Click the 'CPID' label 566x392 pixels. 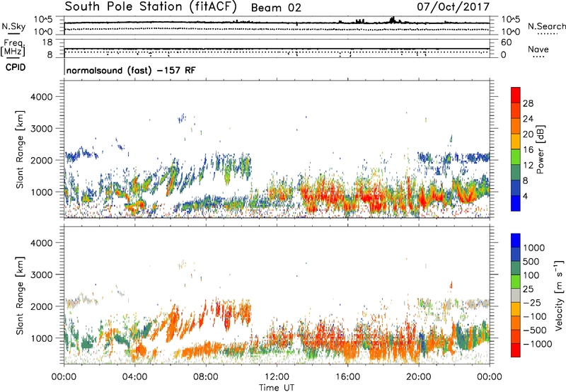(16, 67)
